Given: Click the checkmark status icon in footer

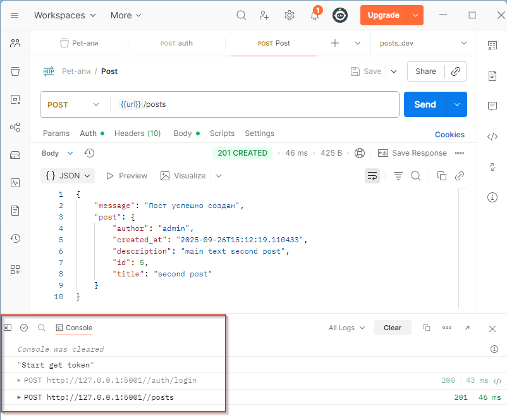Looking at the screenshot, I should coord(24,328).
